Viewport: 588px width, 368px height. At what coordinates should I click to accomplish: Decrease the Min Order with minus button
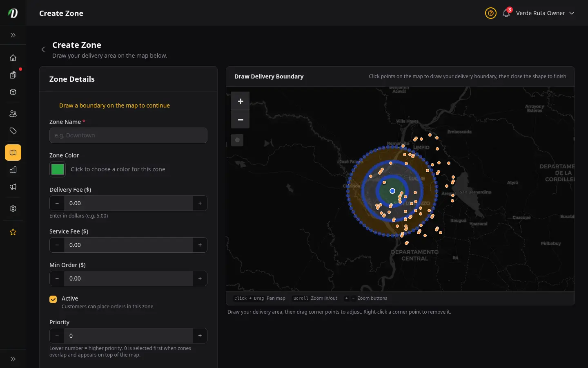[x=57, y=278]
